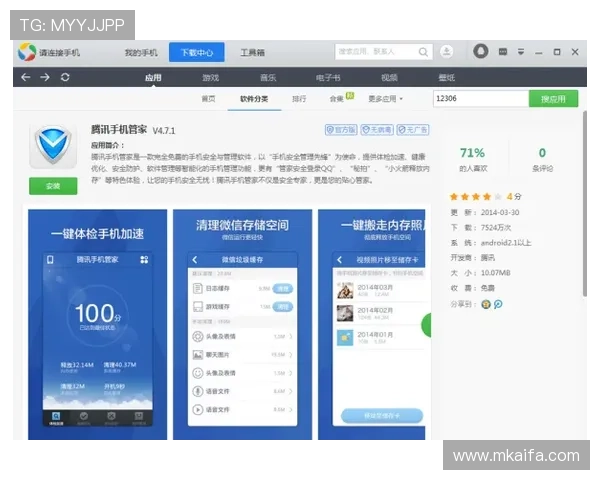Select the 音乐 category
Screen dimensions: 600x480
click(268, 78)
